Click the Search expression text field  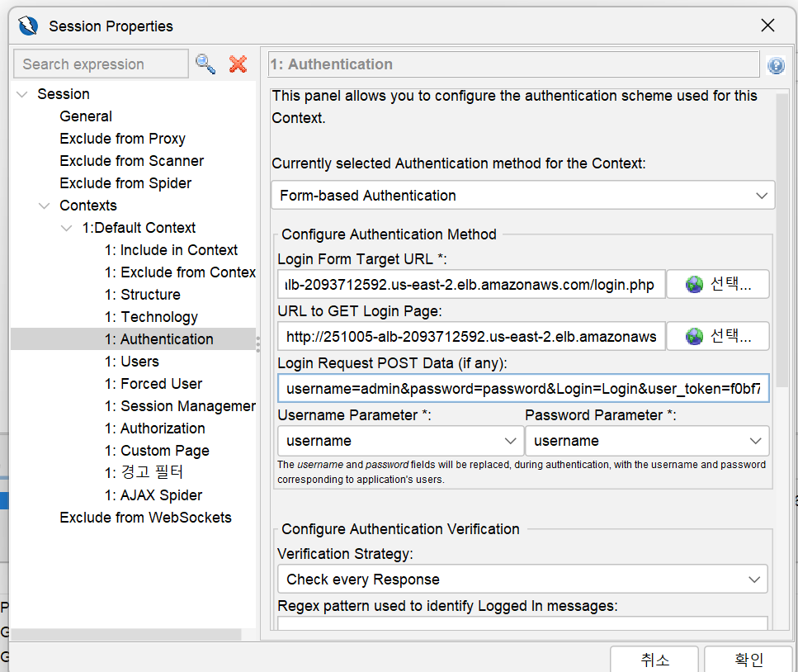(101, 64)
